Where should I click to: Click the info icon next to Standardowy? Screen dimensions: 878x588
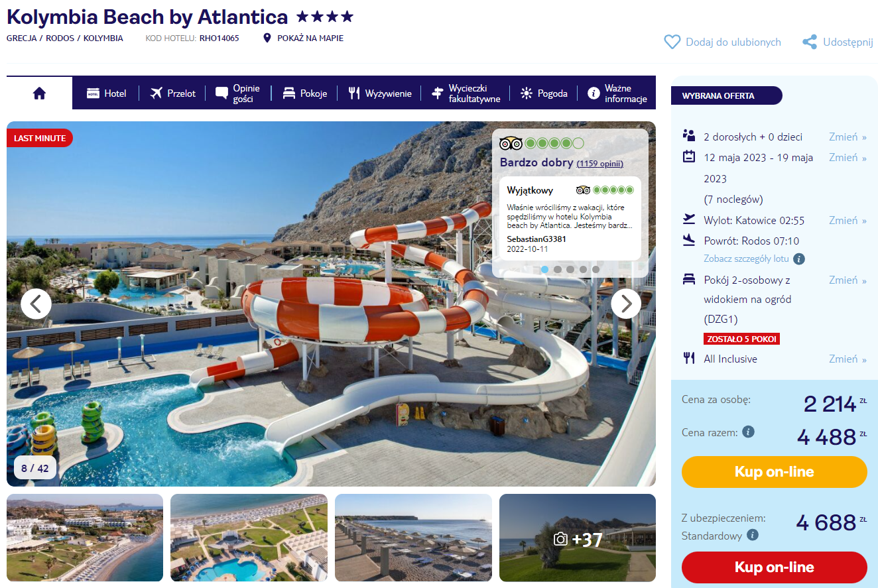point(753,535)
